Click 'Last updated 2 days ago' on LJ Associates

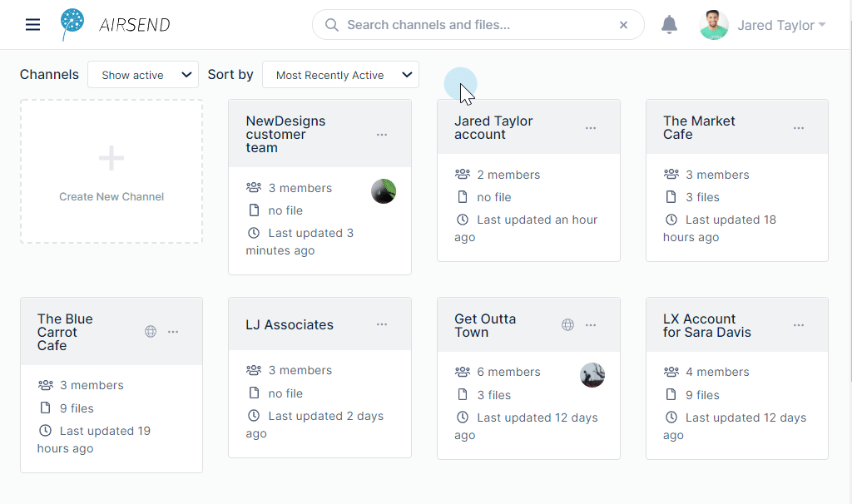[x=315, y=425]
